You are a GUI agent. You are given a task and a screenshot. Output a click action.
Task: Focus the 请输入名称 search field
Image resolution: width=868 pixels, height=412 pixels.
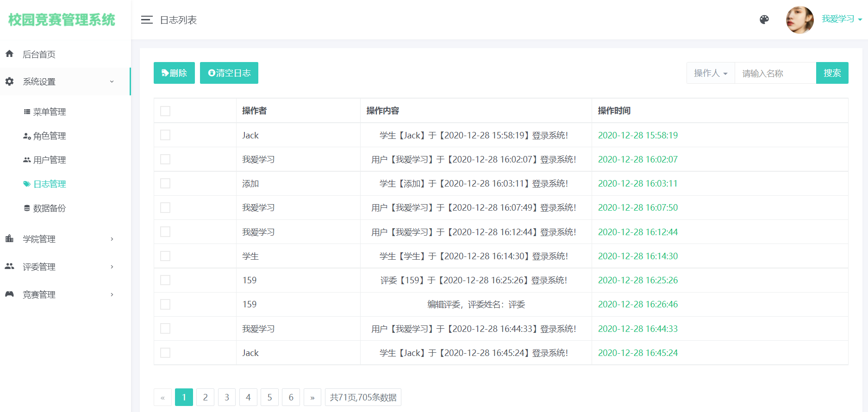click(x=775, y=73)
